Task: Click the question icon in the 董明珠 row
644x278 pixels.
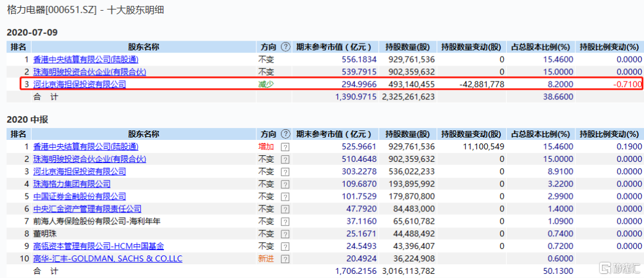Action: point(284,234)
